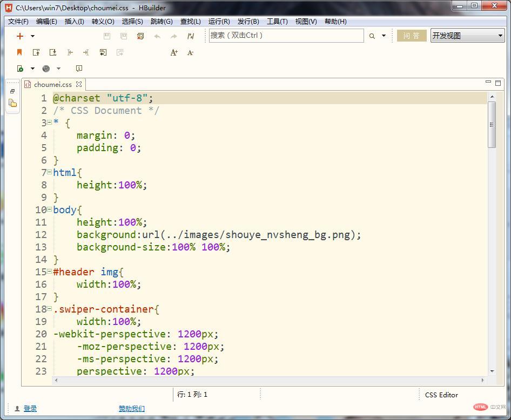
Task: Click the restore panel icon in left sidebar
Action: pos(12,91)
